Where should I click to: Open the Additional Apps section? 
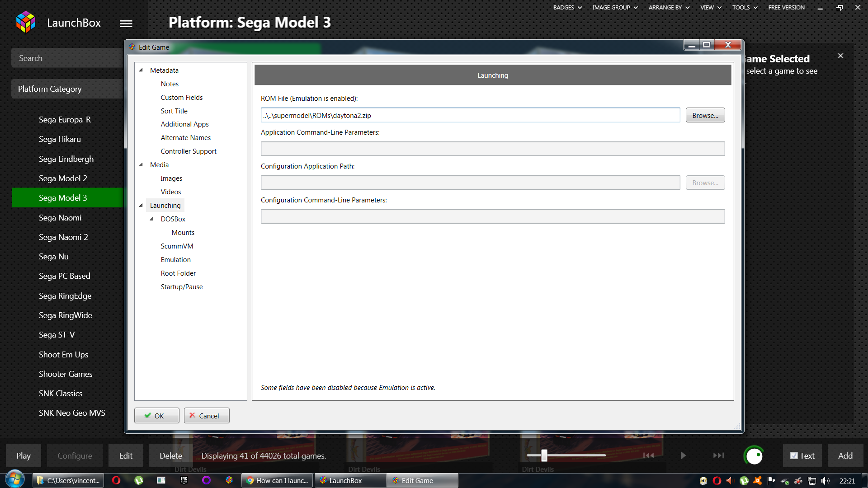[185, 124]
